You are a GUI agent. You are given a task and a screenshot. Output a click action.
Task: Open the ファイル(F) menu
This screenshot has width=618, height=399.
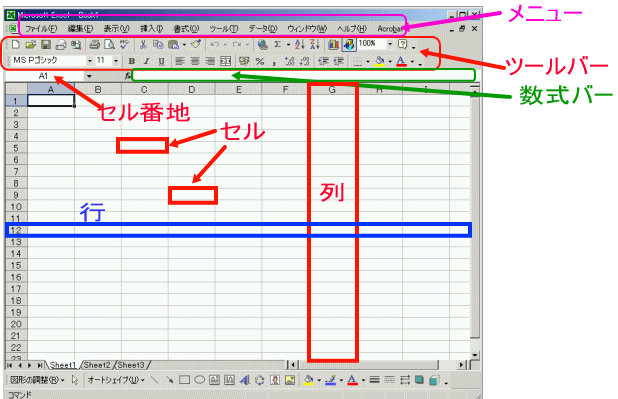point(41,29)
